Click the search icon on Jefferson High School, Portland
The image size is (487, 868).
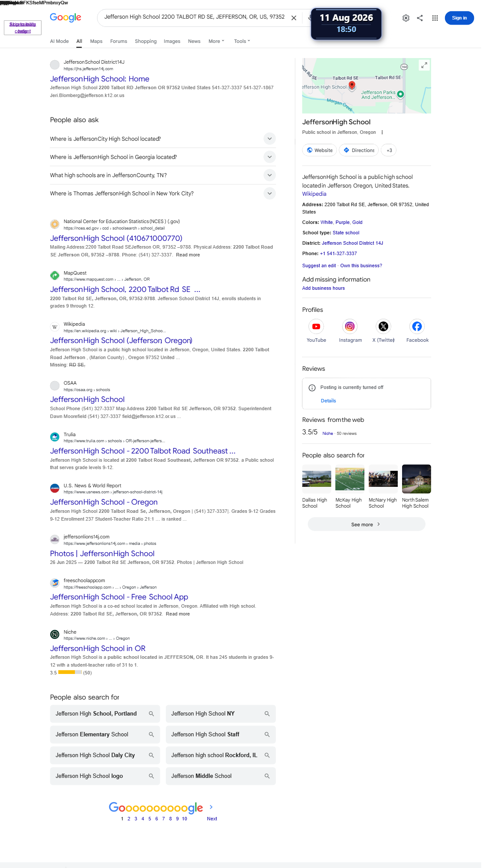pos(151,714)
